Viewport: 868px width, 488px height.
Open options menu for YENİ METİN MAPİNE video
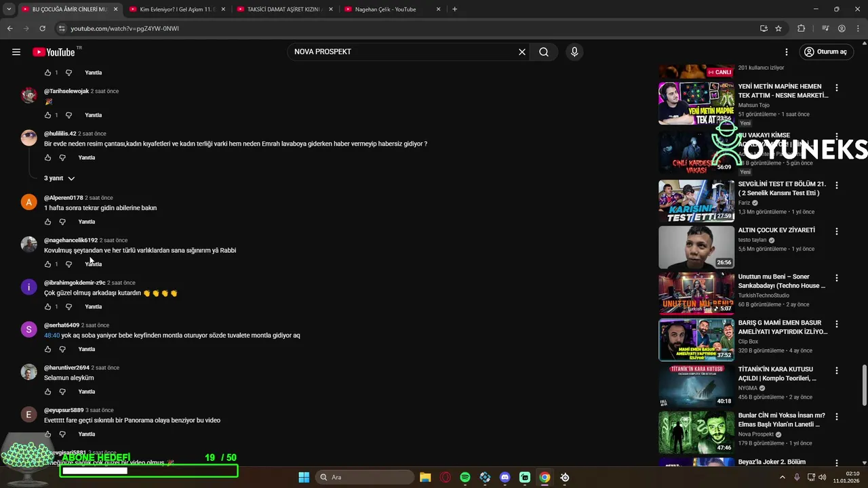click(837, 88)
